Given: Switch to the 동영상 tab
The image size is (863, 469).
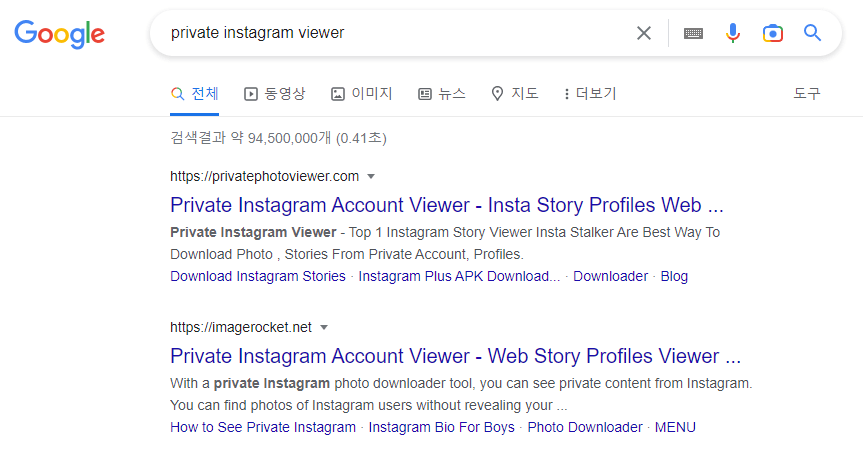Looking at the screenshot, I should pos(274,94).
